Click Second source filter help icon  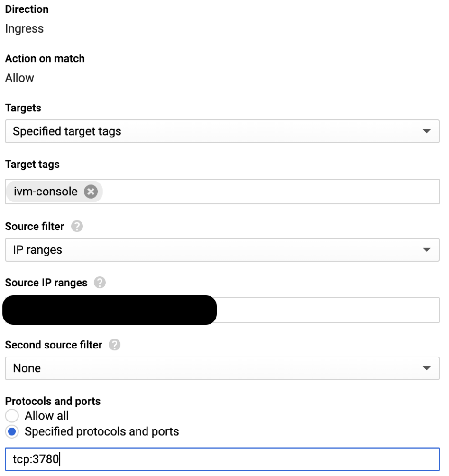pos(114,345)
